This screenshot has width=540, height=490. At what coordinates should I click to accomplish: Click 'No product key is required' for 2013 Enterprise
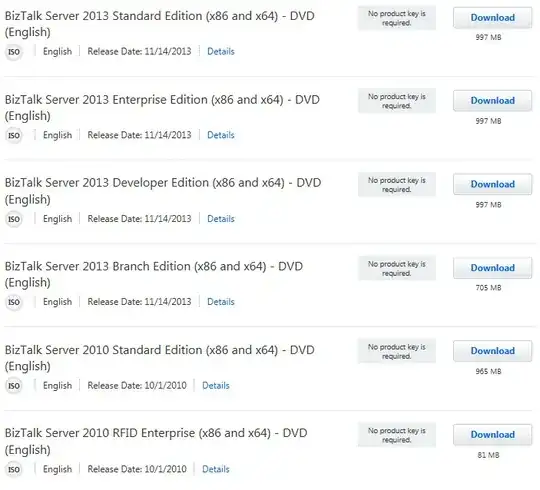(397, 101)
